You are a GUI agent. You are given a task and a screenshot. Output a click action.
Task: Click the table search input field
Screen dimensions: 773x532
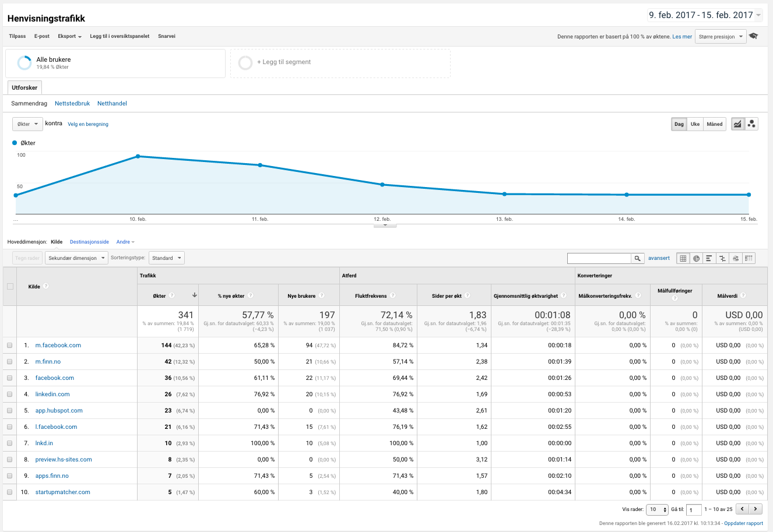point(599,258)
